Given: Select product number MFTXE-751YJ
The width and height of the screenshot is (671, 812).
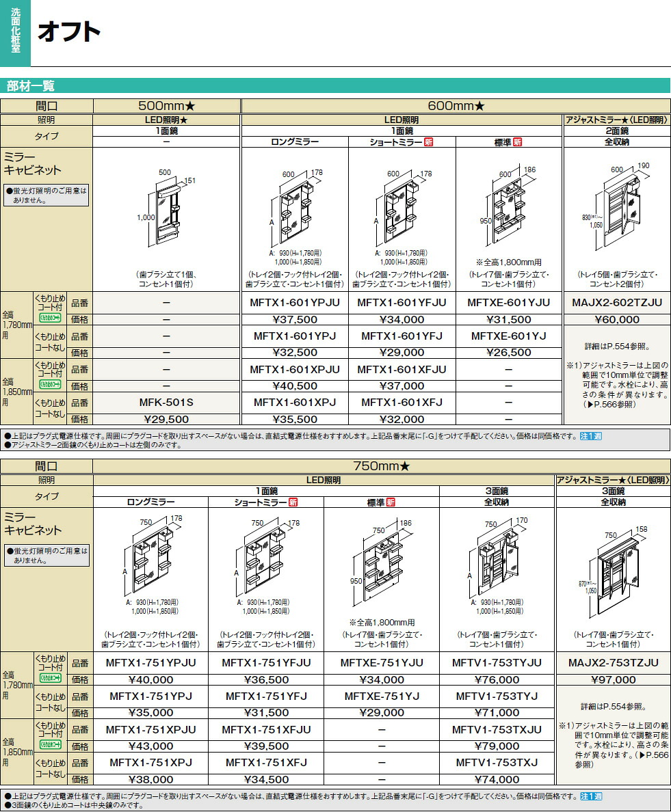Looking at the screenshot, I should [382, 696].
